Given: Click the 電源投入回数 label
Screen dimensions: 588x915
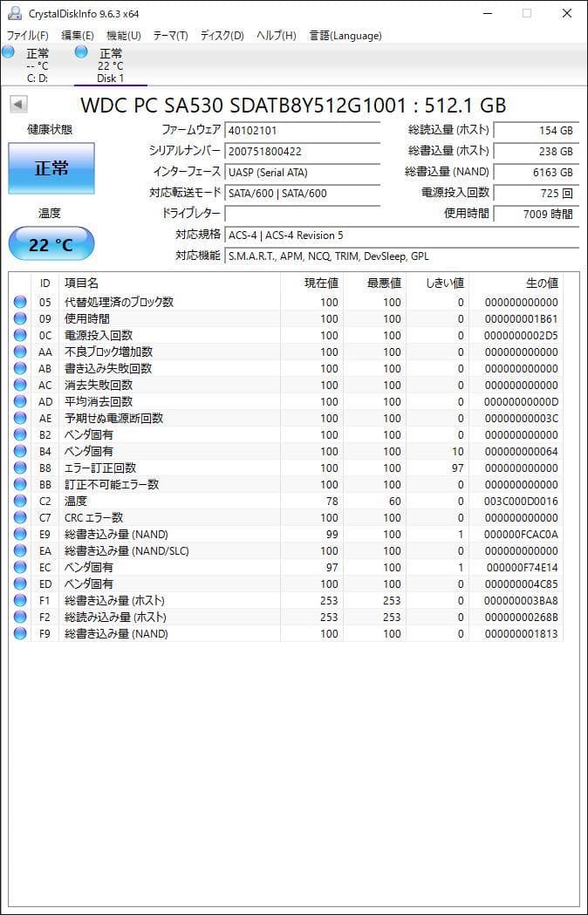Looking at the screenshot, I should coord(455,192).
